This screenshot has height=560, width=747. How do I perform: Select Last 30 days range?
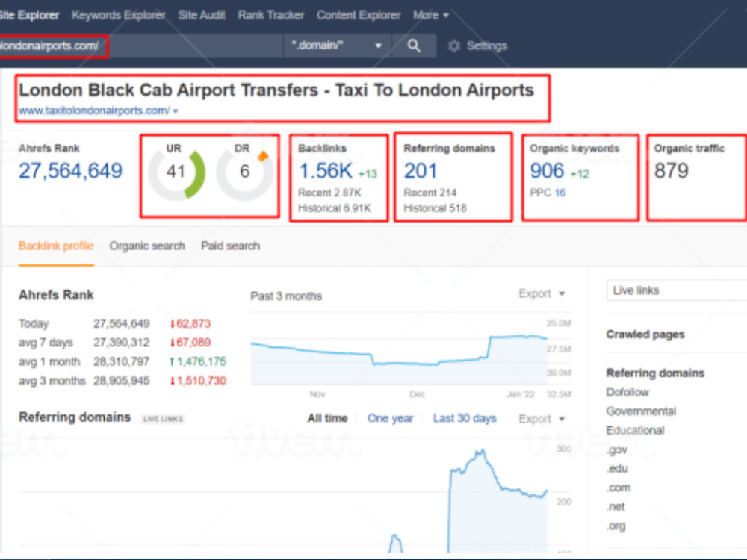pyautogui.click(x=465, y=419)
